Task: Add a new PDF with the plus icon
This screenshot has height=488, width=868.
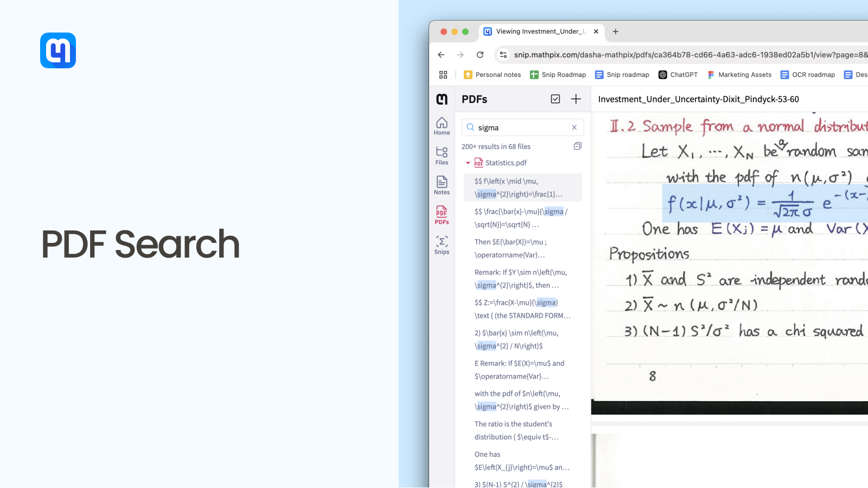Action: pos(576,99)
